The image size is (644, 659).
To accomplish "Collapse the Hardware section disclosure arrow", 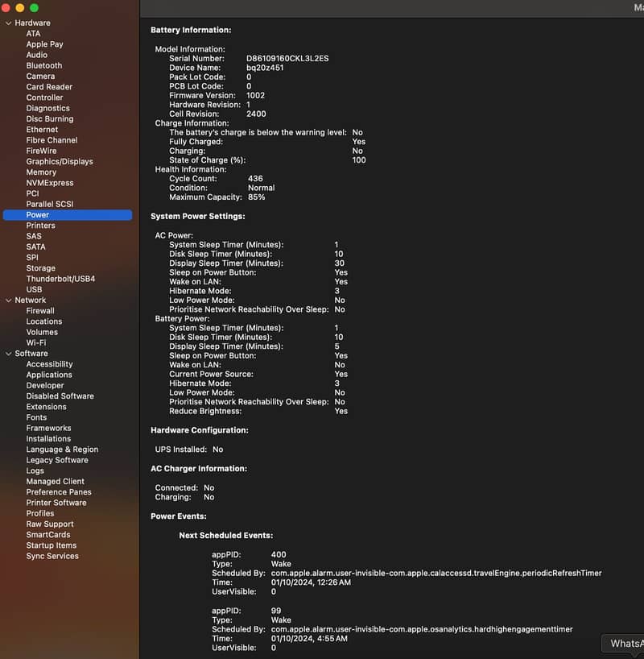I will point(8,23).
